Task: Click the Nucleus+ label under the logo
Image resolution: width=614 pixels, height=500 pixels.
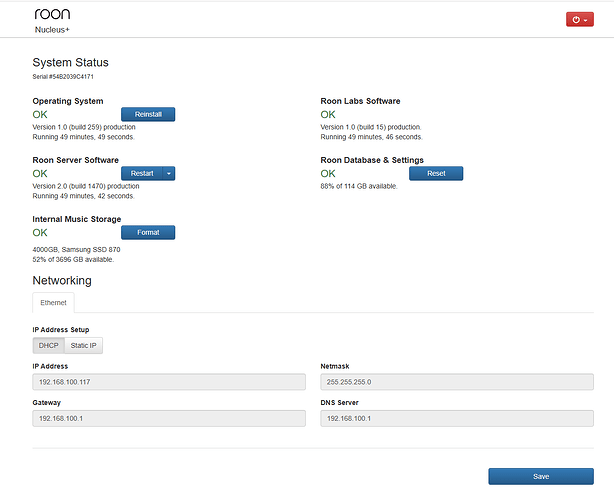Action: coord(52,30)
